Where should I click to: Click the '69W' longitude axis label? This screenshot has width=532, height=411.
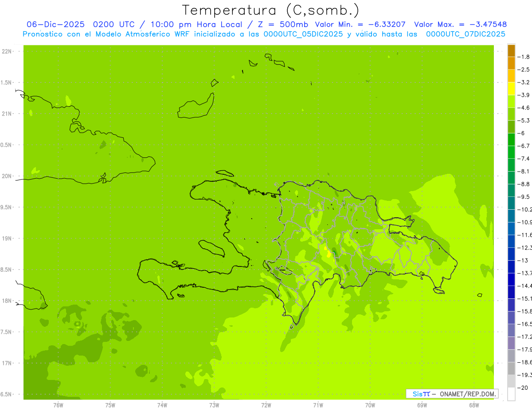pos(422,405)
